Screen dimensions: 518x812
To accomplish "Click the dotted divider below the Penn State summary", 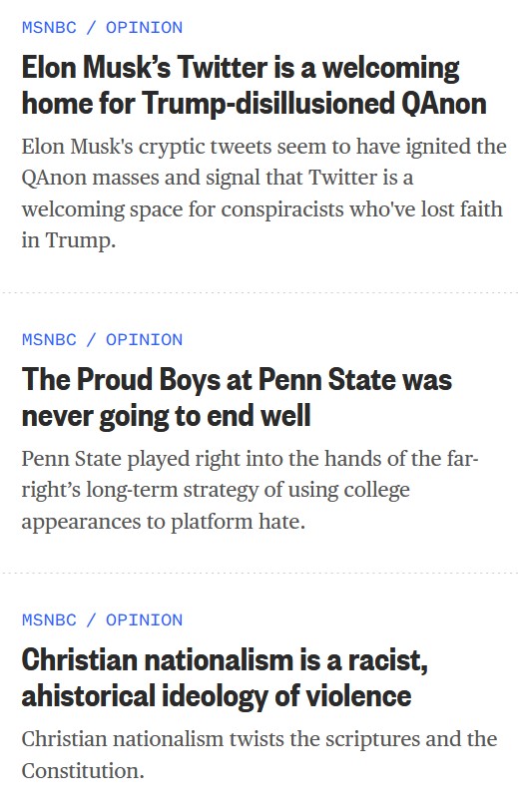I will tap(259, 574).
